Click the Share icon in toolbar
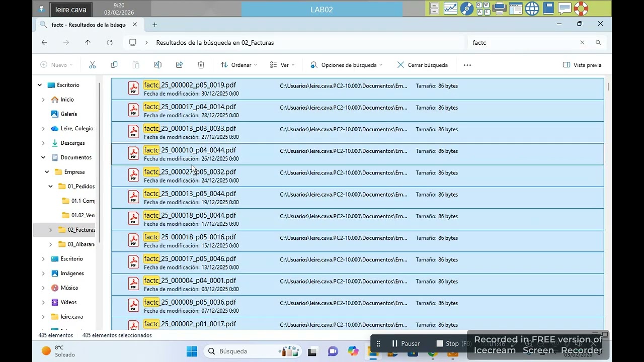The width and height of the screenshot is (644, 362). (179, 65)
